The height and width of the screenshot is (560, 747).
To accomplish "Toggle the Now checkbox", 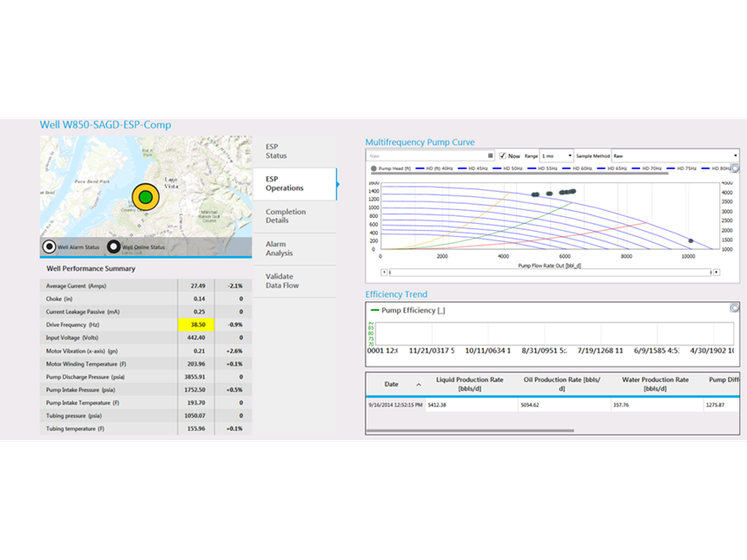I will [x=503, y=156].
